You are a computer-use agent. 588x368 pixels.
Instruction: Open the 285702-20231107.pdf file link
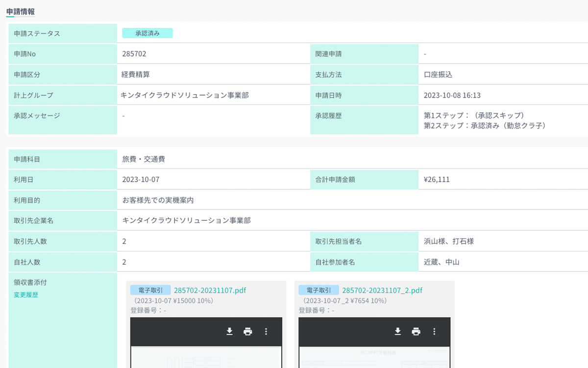click(x=210, y=291)
